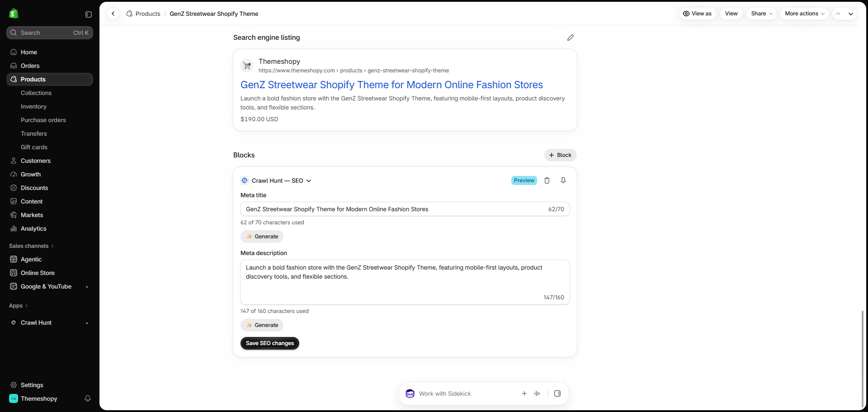
Task: Click the Preview badge
Action: click(x=524, y=180)
